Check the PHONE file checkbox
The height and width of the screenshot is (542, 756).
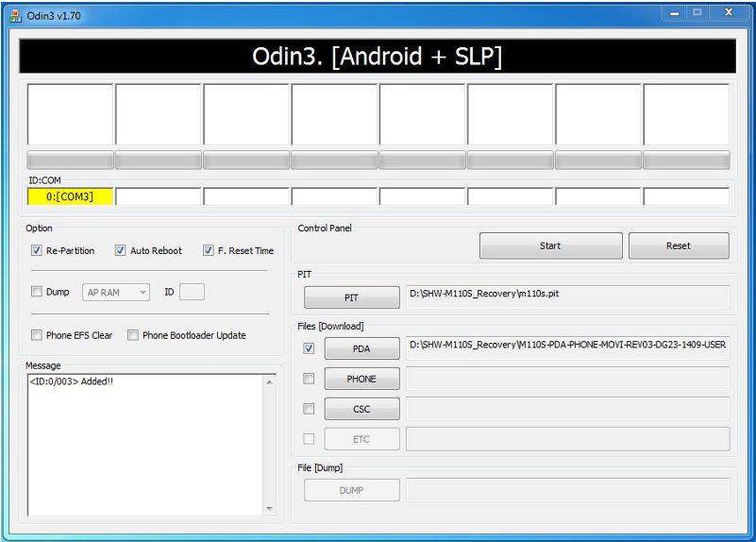click(x=309, y=379)
